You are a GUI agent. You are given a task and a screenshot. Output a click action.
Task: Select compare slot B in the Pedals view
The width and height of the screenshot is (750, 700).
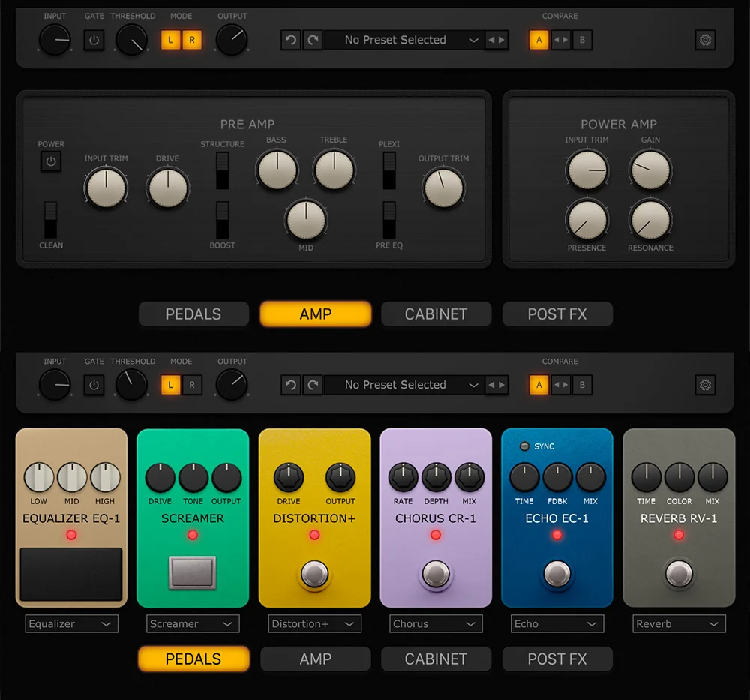coord(582,385)
